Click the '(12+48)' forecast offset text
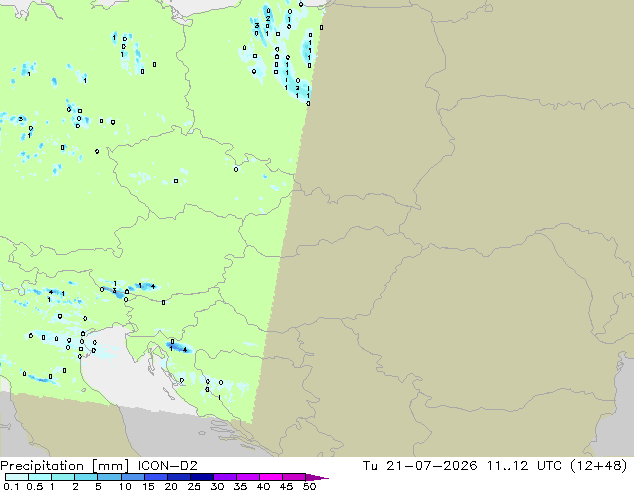This screenshot has width=634, height=490. click(599, 466)
